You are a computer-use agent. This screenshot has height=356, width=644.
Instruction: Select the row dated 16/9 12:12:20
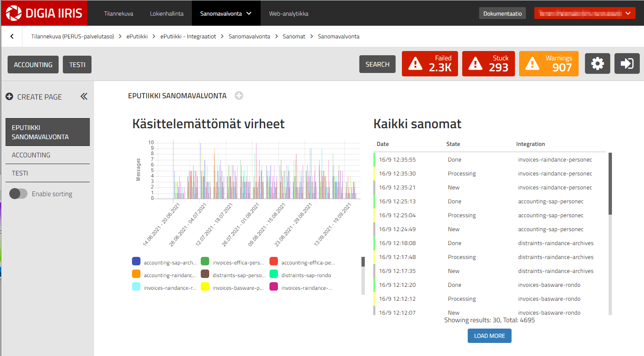[x=490, y=285]
